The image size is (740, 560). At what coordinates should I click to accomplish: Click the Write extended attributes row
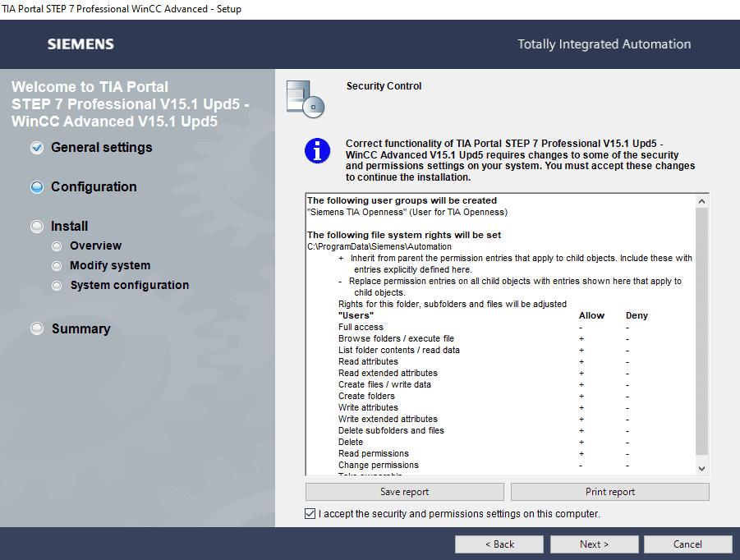484,419
